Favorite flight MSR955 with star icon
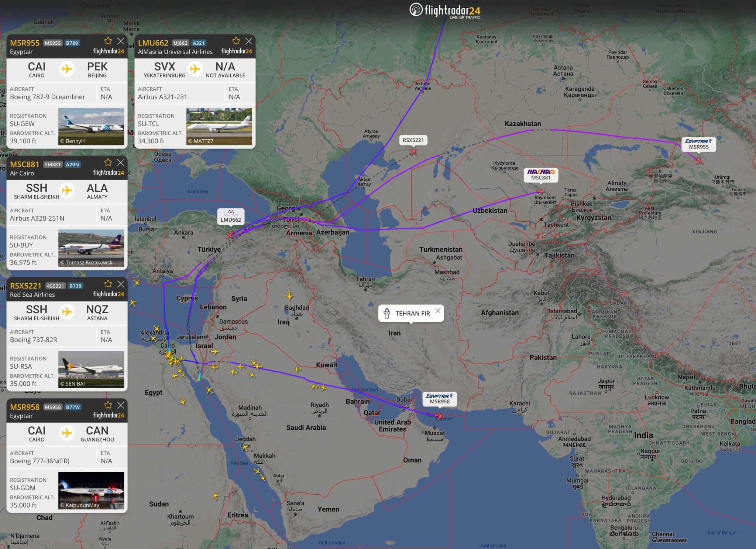The width and height of the screenshot is (756, 549). (108, 41)
